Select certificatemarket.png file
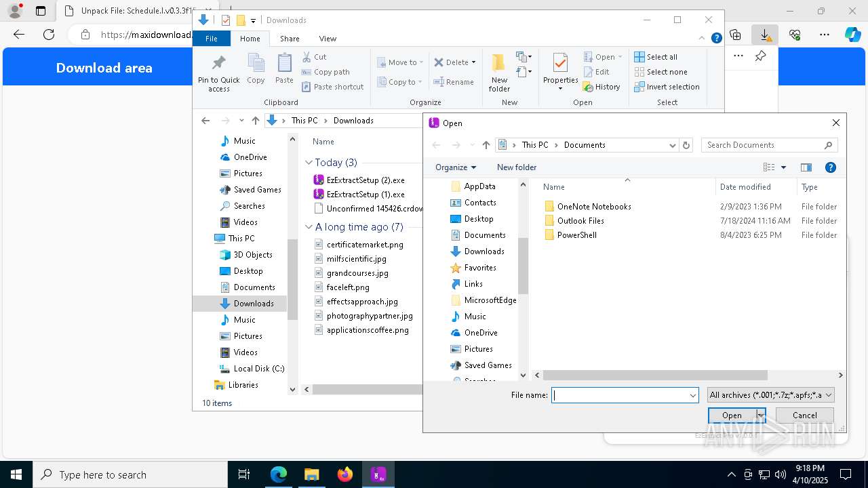 (365, 245)
